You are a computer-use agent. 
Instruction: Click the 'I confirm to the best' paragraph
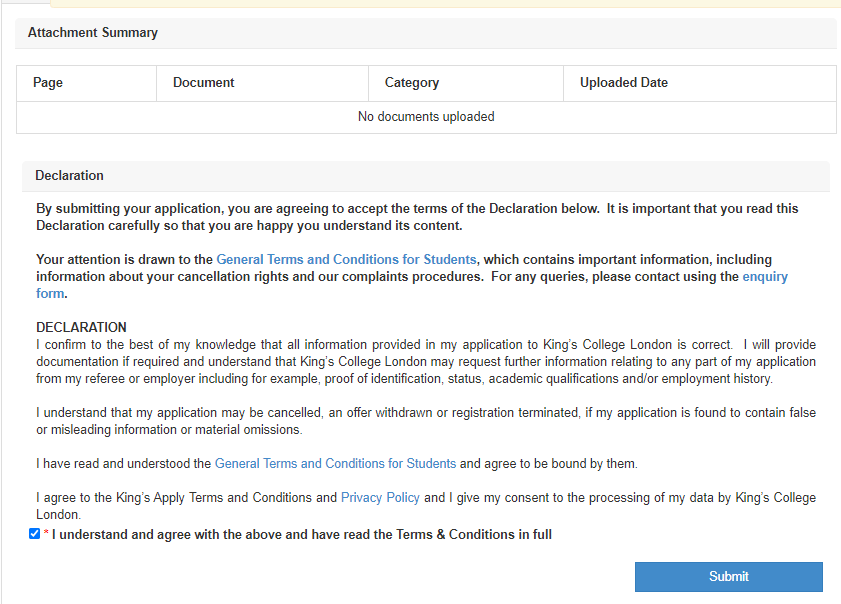click(425, 362)
